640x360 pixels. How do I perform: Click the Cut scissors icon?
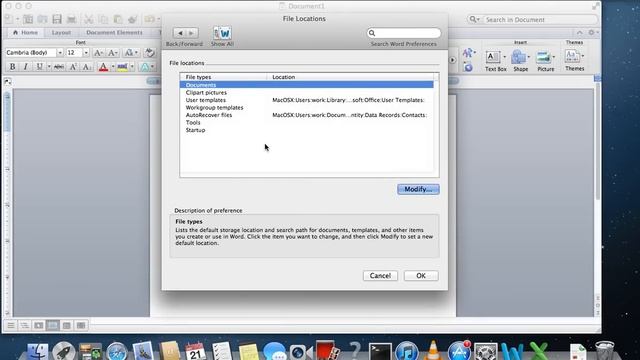click(x=89, y=19)
